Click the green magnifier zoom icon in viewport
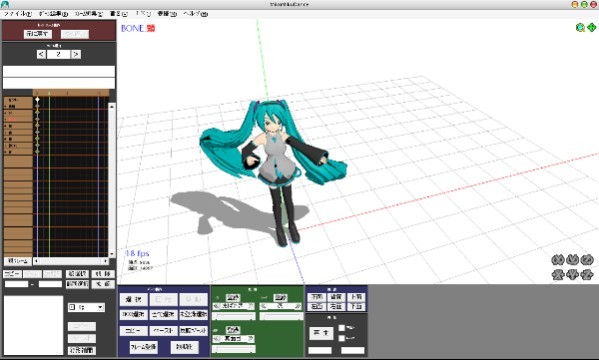The width and height of the screenshot is (599, 360). tap(580, 28)
